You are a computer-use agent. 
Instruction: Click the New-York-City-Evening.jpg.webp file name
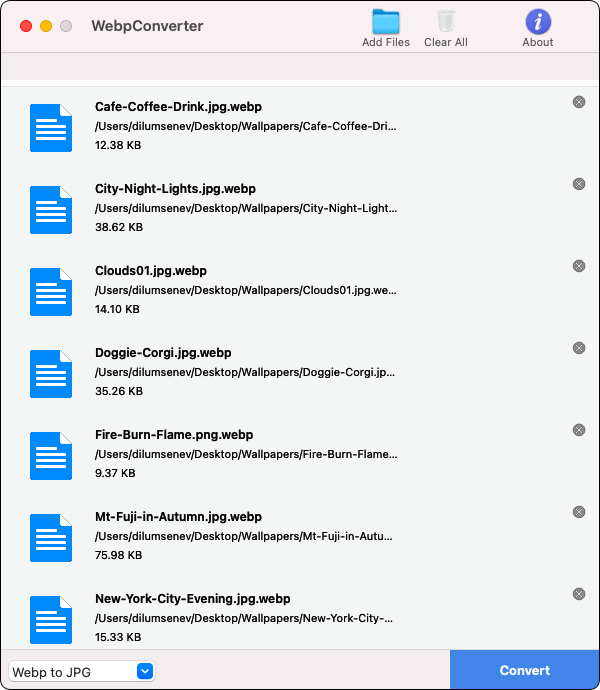(192, 599)
